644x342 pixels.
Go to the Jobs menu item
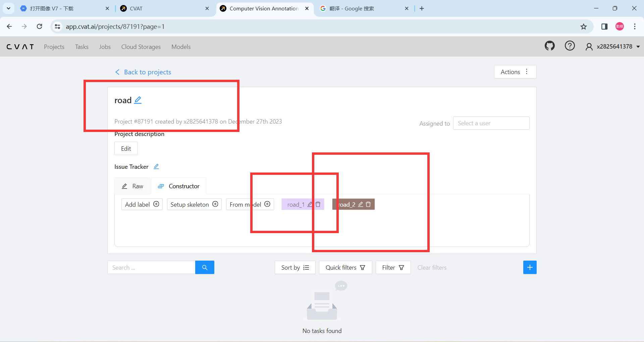105,47
